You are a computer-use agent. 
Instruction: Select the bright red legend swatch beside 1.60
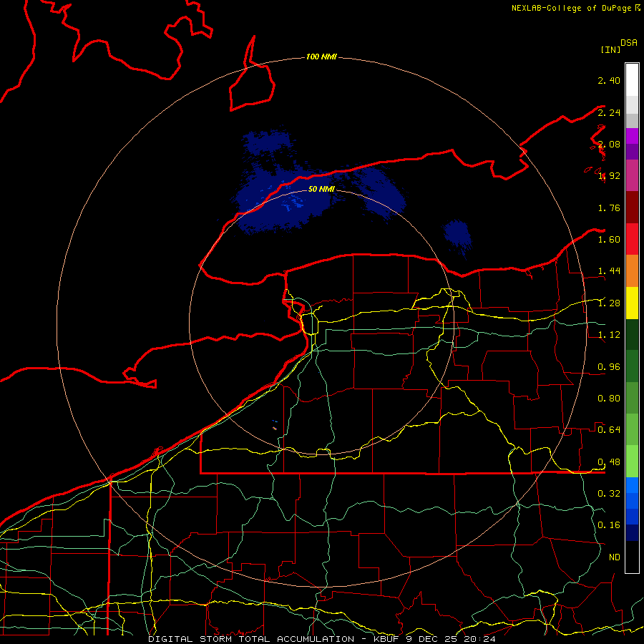point(632,239)
